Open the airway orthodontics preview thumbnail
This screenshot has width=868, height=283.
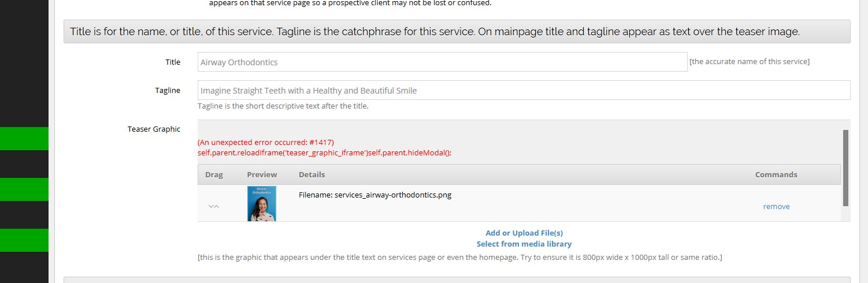click(x=261, y=203)
